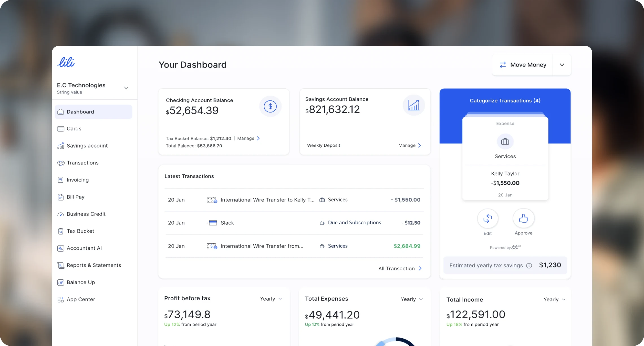Click the category icon beside $2,684.99 Services

click(x=322, y=246)
